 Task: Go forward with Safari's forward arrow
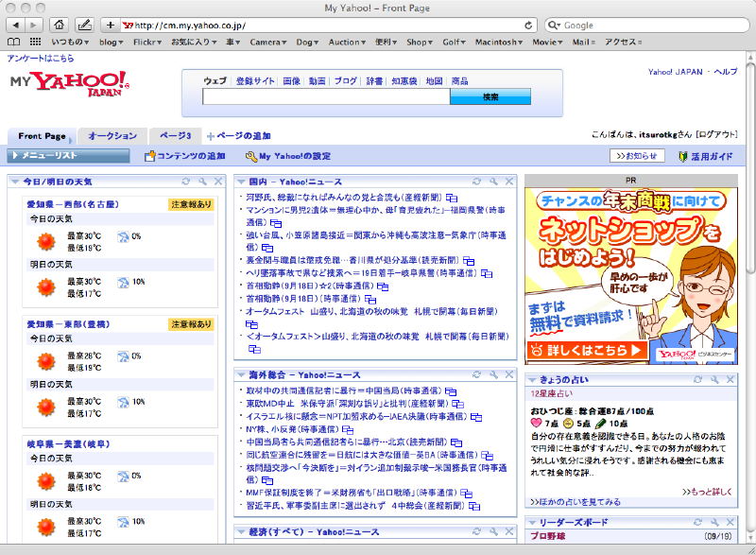pyautogui.click(x=33, y=26)
